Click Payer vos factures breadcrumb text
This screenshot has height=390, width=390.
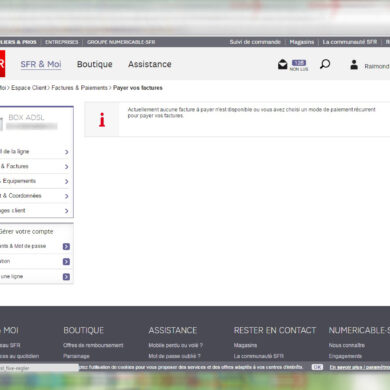(x=138, y=88)
